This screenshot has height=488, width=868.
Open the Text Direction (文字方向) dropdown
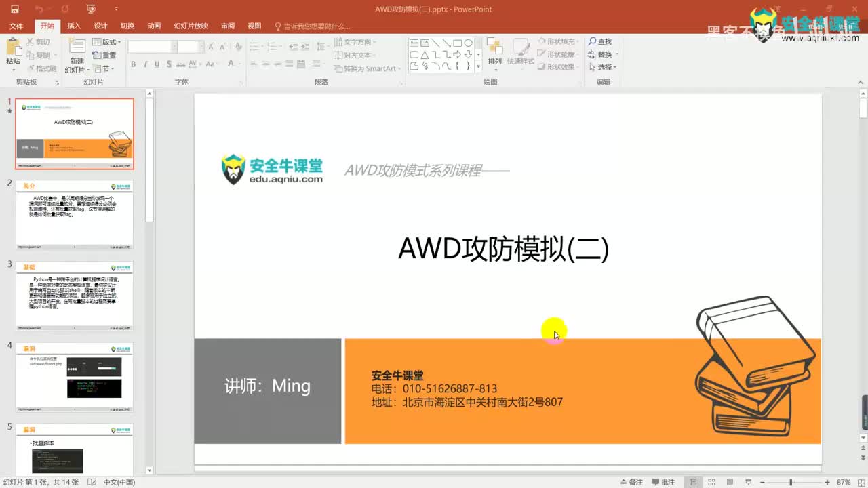click(x=355, y=42)
